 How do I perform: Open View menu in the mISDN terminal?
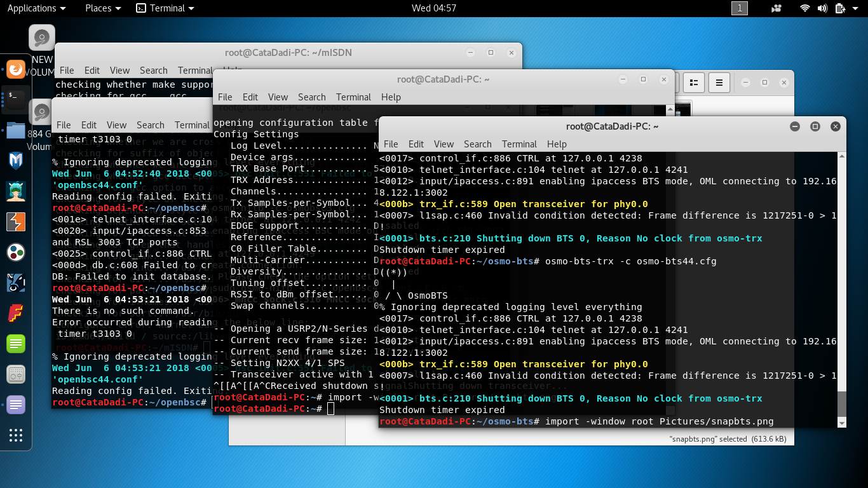click(x=119, y=71)
